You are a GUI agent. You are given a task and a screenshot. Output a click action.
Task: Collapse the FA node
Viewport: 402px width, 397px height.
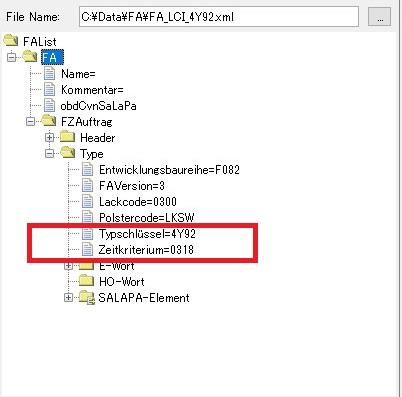[12, 57]
